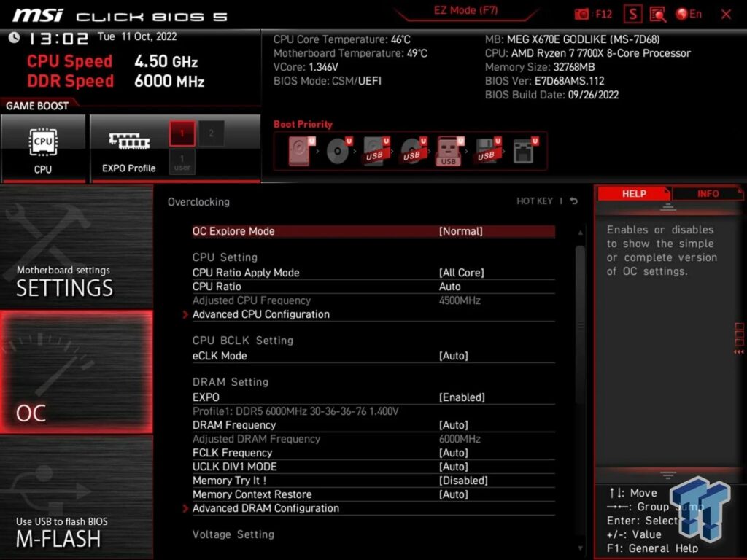Click the Voltage Setting section heading
The width and height of the screenshot is (747, 560).
pos(233,534)
